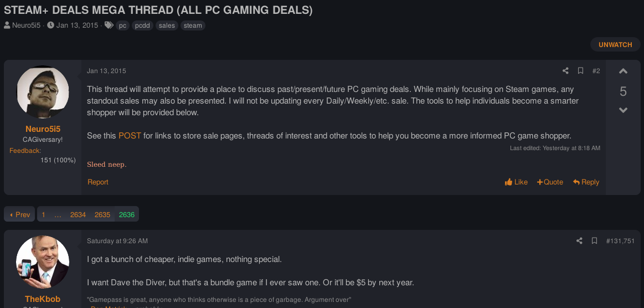Expand the page ellipsis in pagination
The width and height of the screenshot is (644, 308).
58,214
